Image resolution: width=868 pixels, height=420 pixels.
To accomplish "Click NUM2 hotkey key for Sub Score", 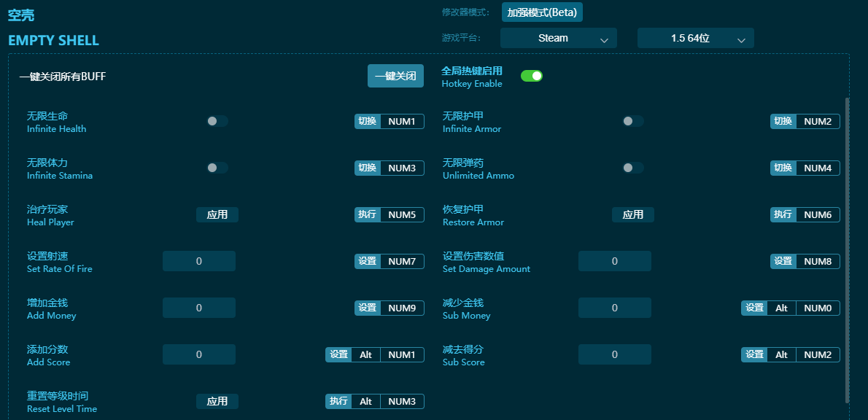I will pyautogui.click(x=818, y=354).
